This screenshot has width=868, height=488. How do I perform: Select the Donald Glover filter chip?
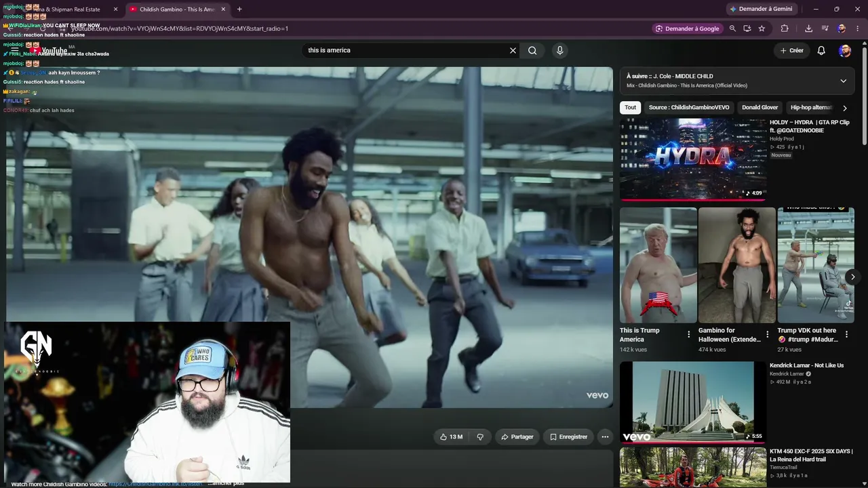click(x=759, y=108)
